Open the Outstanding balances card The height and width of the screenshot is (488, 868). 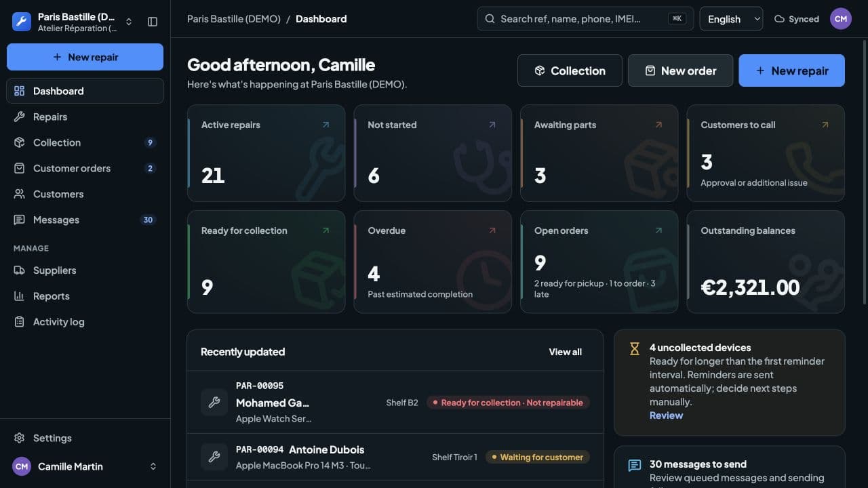(766, 262)
